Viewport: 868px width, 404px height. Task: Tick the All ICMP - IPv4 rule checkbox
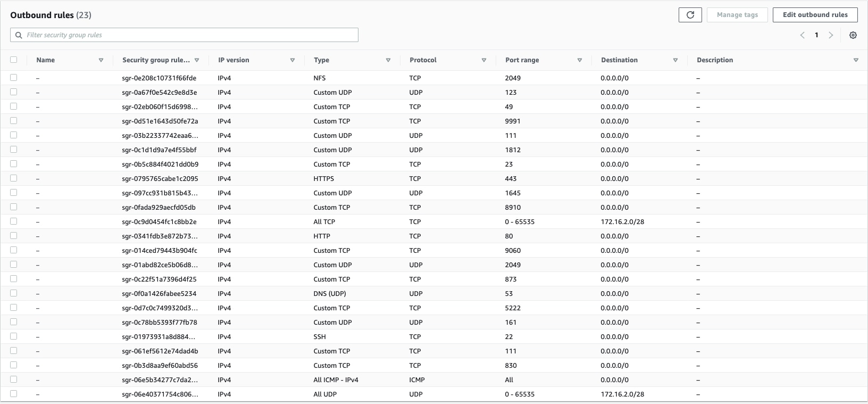(14, 380)
